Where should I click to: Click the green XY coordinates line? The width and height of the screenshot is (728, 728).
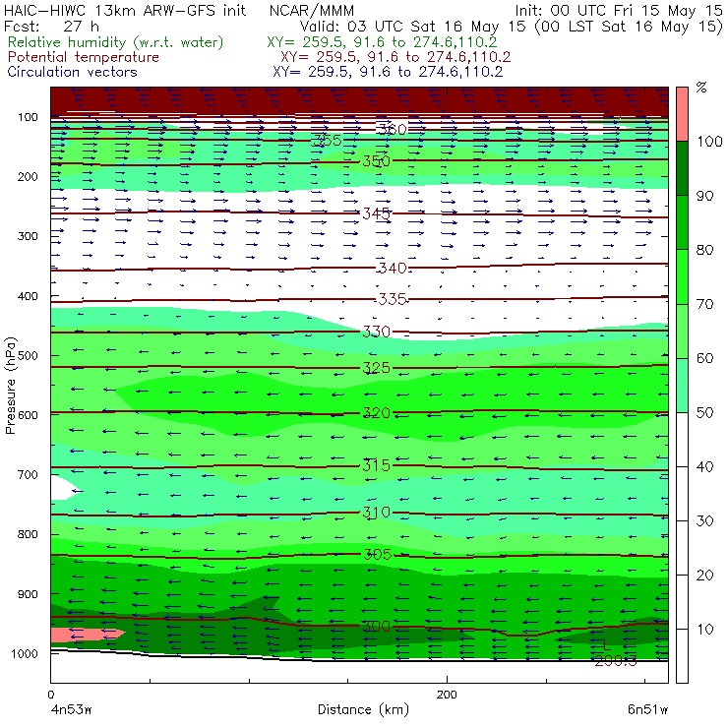(x=382, y=42)
